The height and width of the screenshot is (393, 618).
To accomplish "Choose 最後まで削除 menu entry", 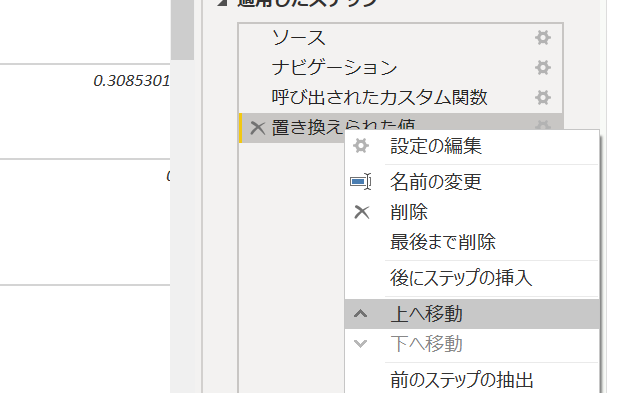I will 472,242.
